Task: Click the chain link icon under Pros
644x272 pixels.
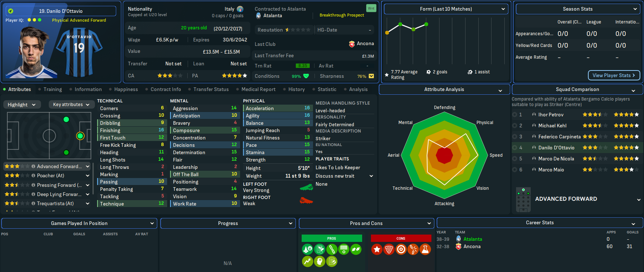Action: [332, 250]
